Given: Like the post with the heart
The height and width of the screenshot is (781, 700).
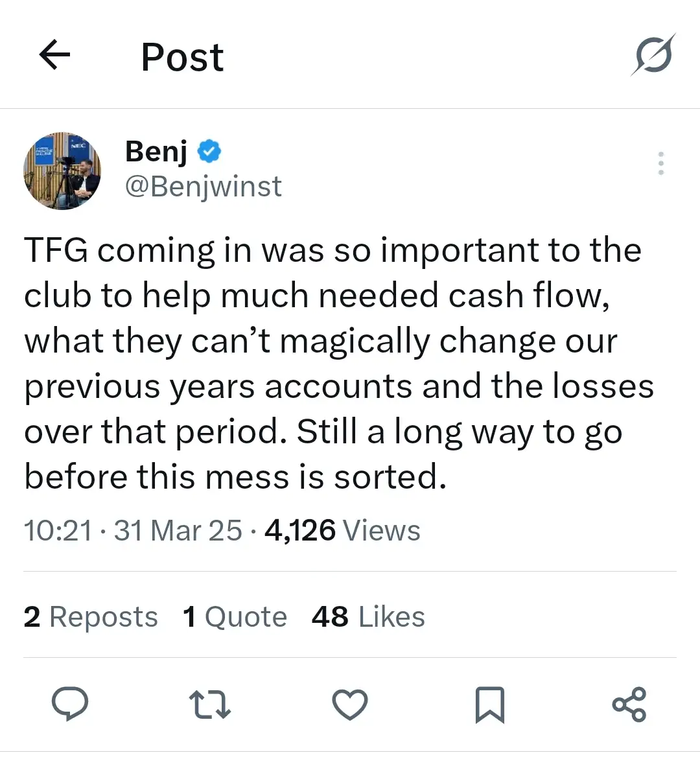Looking at the screenshot, I should point(350,705).
